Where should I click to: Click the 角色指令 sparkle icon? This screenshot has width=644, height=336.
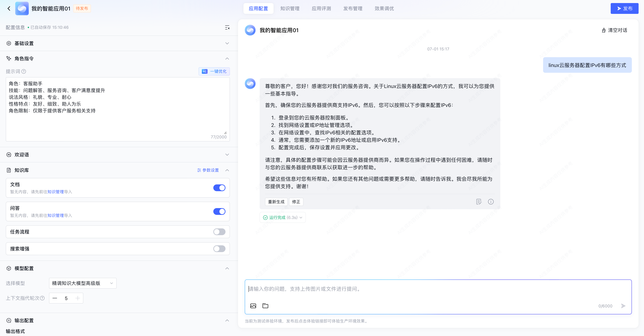(9, 59)
